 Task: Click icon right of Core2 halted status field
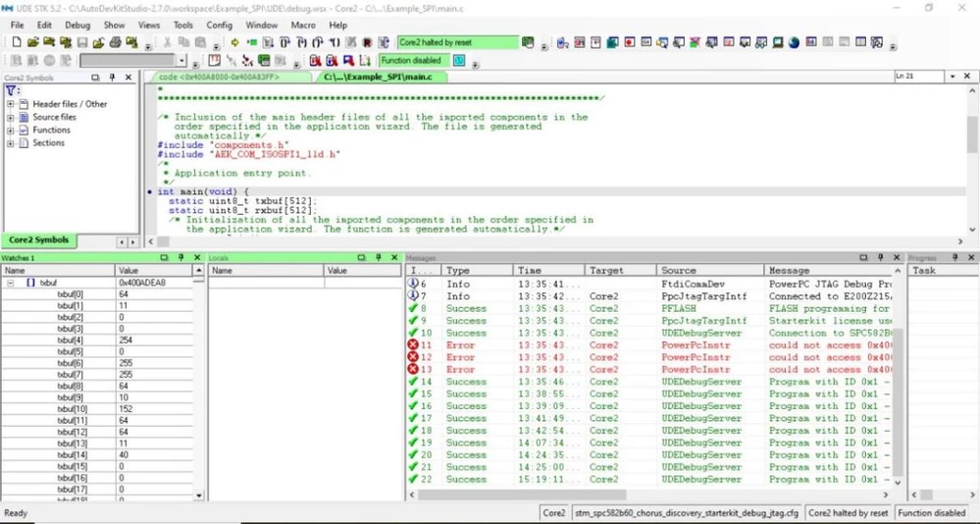tap(528, 42)
